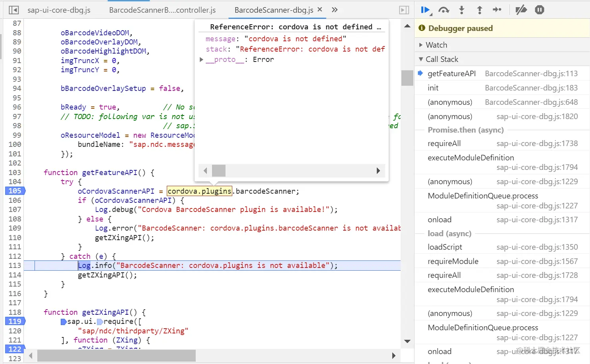This screenshot has height=364, width=590.
Task: Close the BarcodeScanner-dbg.js tab
Action: point(320,10)
